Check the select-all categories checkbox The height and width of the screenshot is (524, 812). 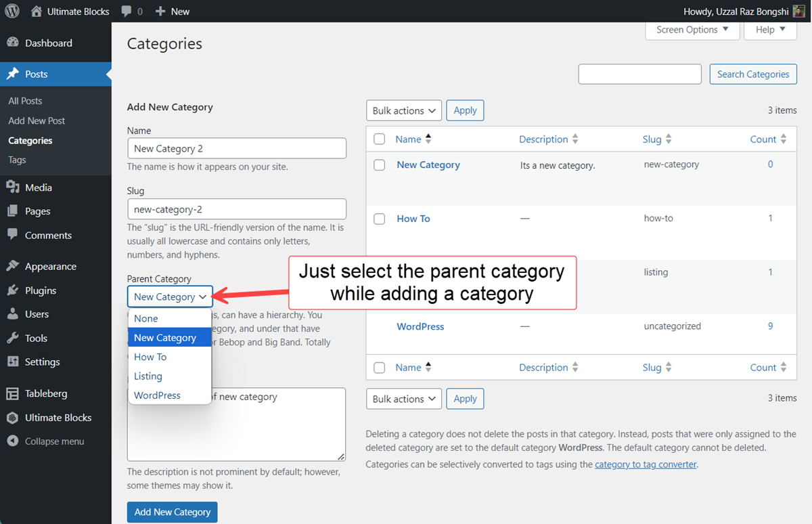pyautogui.click(x=379, y=139)
